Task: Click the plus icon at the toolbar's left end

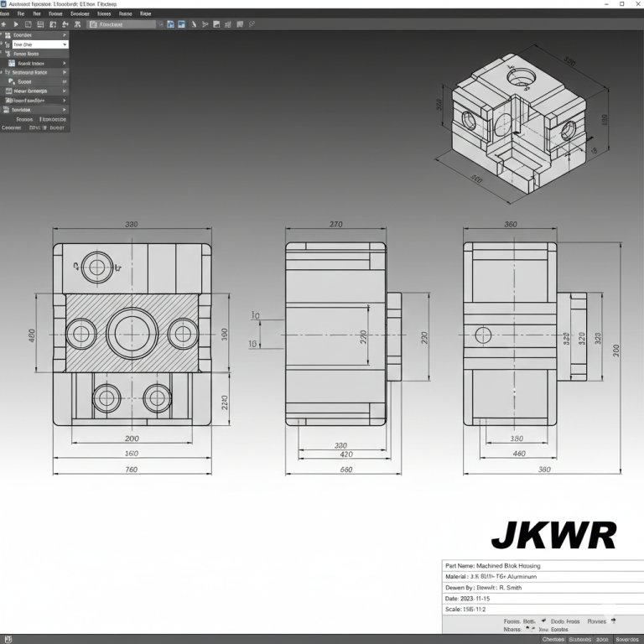Action: tap(5, 24)
